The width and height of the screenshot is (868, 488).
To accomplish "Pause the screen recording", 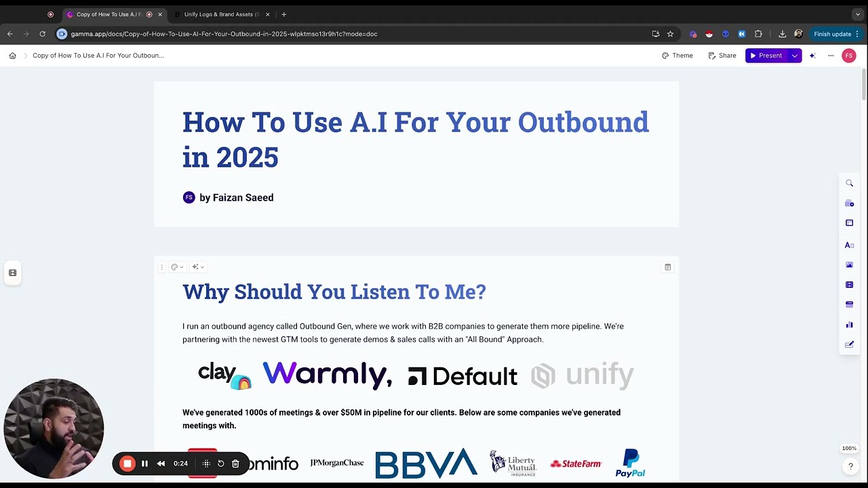I will (144, 464).
